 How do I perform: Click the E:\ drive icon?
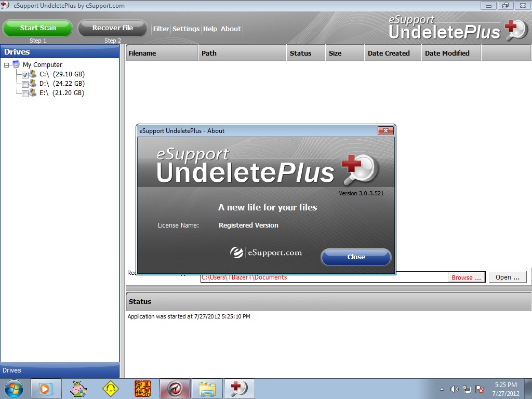33,92
